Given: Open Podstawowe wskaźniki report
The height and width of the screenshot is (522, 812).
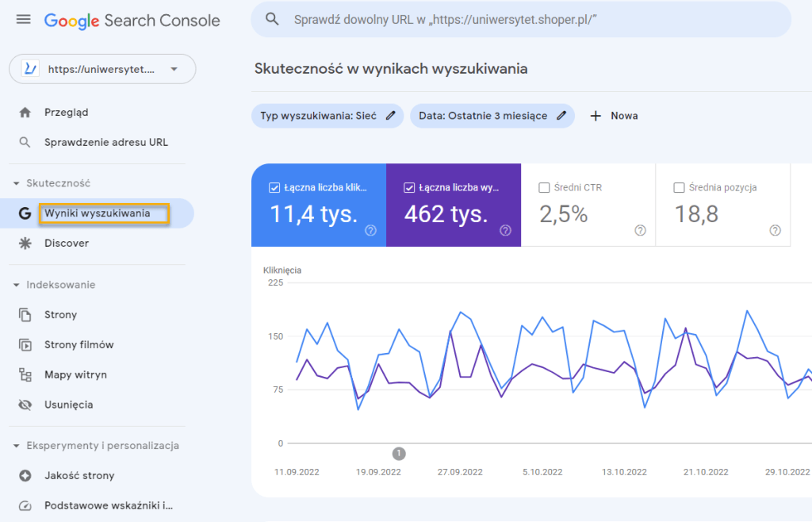Looking at the screenshot, I should tap(109, 506).
